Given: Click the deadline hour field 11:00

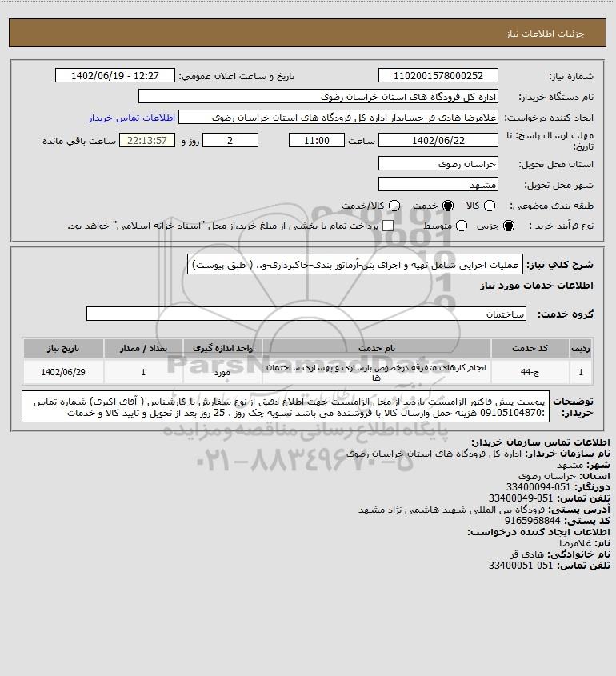Looking at the screenshot, I should [x=317, y=140].
